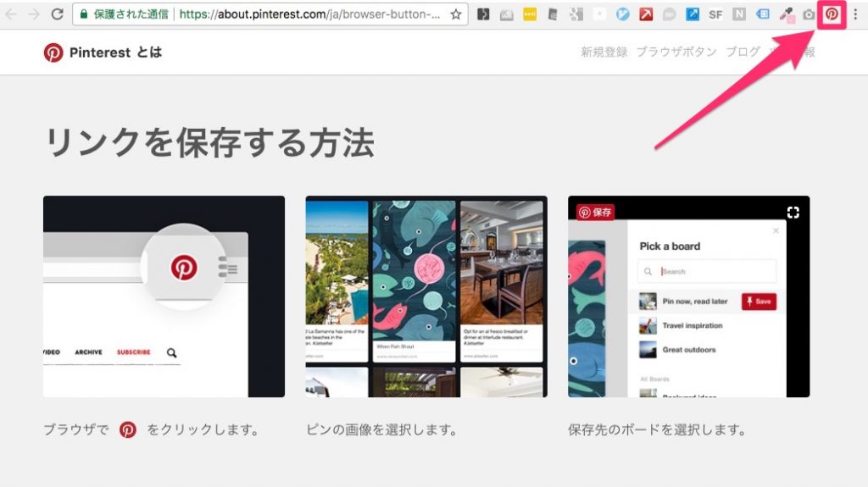
Task: Open the gray speech bubble extension
Action: click(x=670, y=15)
